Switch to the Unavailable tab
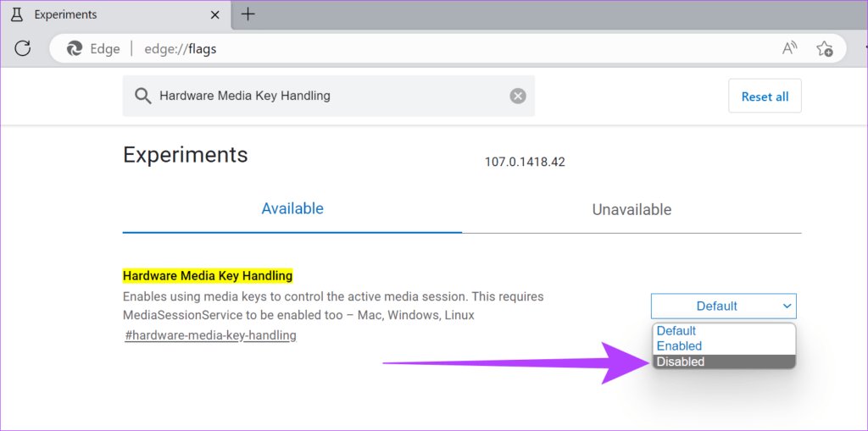Image resolution: width=868 pixels, height=431 pixels. click(x=632, y=210)
